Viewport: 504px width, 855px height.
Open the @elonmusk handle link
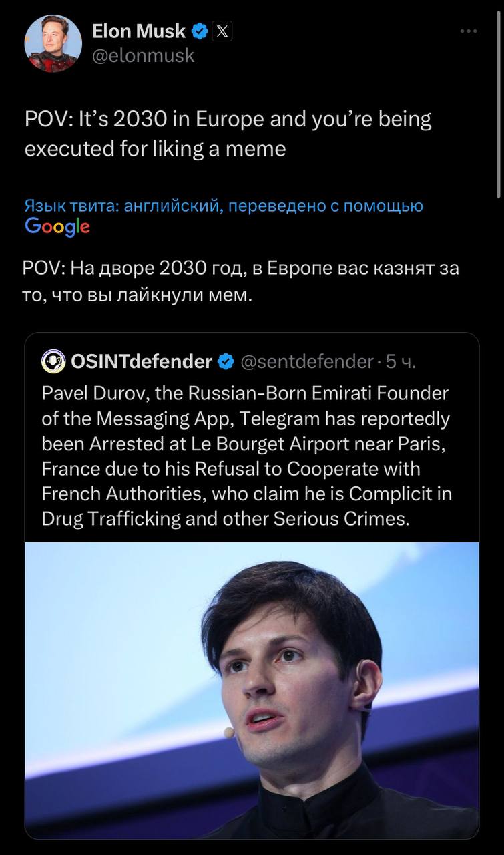point(142,55)
